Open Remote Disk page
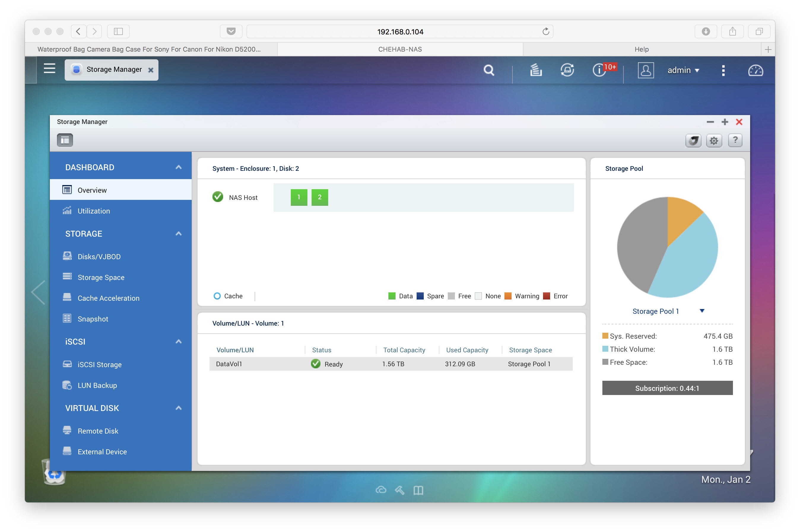Image resolution: width=800 pixels, height=532 pixels. point(120,431)
